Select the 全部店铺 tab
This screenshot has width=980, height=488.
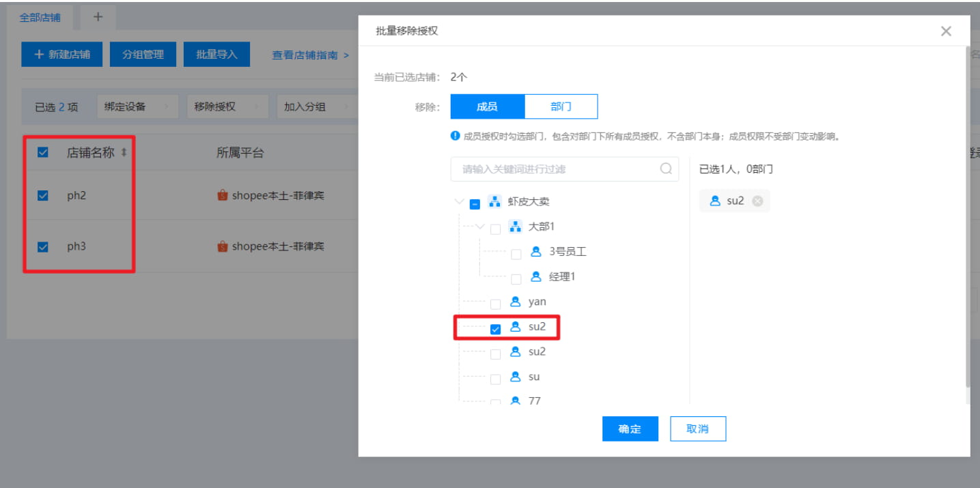(x=40, y=18)
